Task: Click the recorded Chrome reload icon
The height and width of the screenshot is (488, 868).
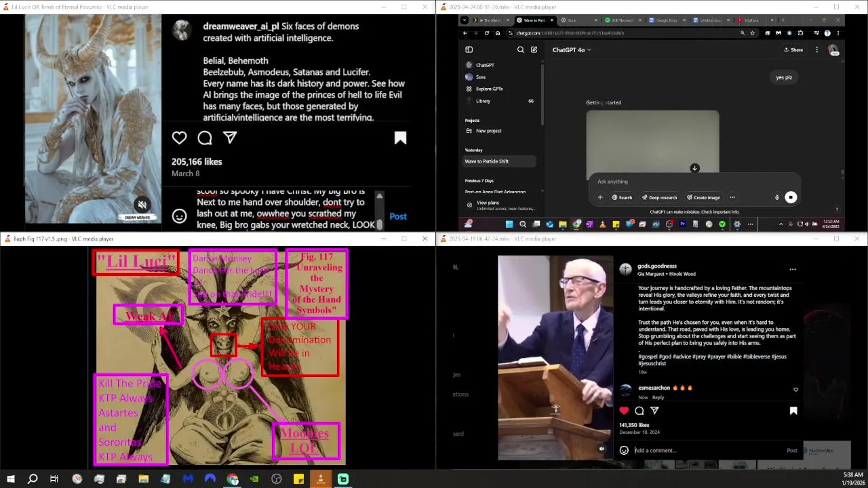Action: (486, 33)
